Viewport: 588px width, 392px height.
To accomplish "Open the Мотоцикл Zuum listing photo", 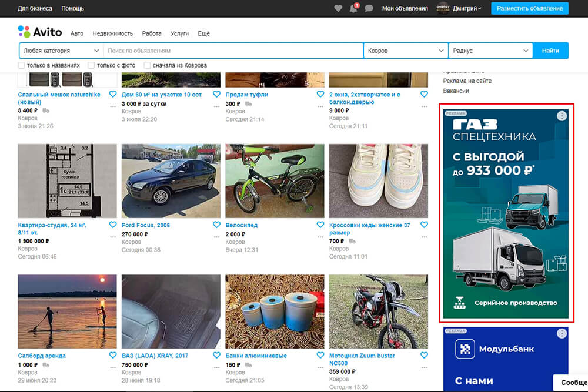I will (378, 311).
